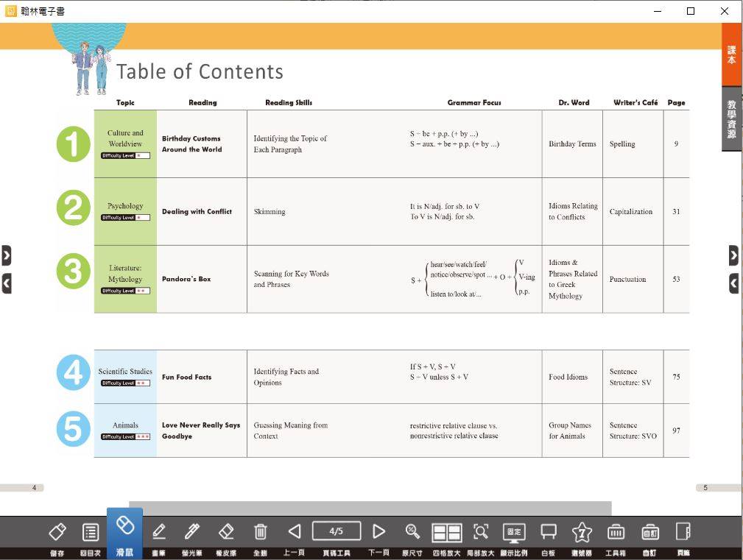Open the toolbox (工具箱) icon
743x560 pixels.
616,532
